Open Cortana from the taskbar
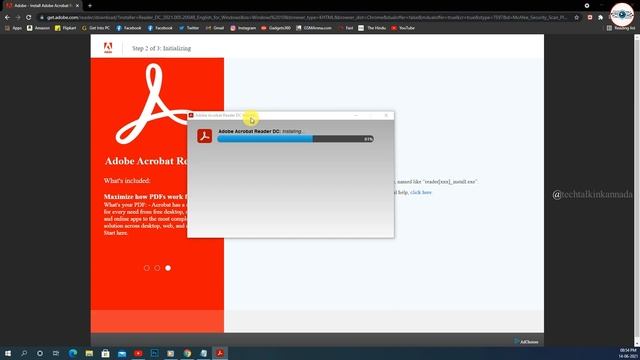 pos(40,353)
